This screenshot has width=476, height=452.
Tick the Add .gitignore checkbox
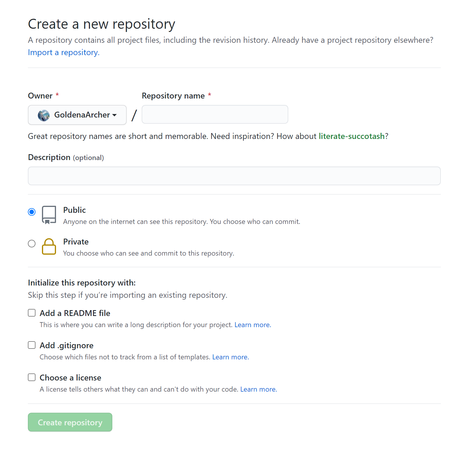coord(32,345)
